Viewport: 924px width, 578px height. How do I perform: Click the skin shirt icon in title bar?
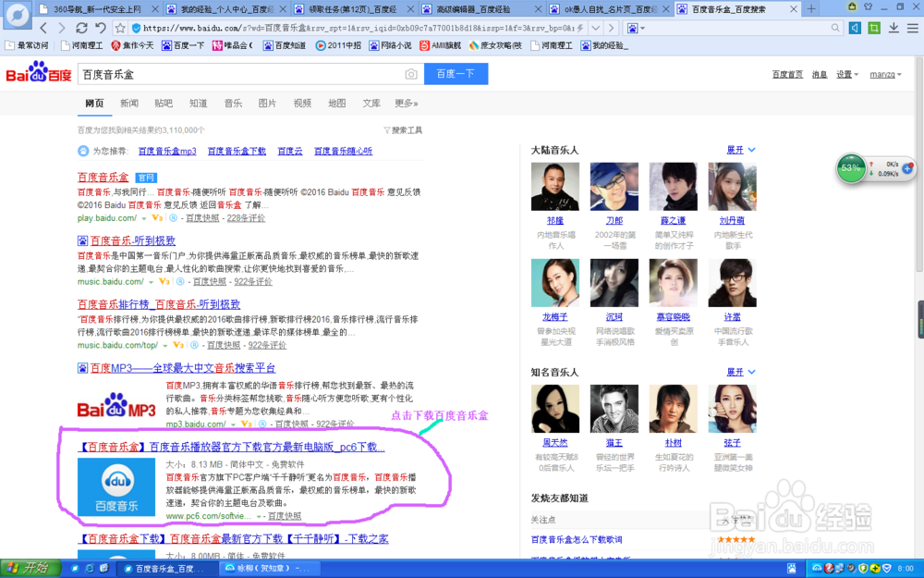click(x=868, y=6)
